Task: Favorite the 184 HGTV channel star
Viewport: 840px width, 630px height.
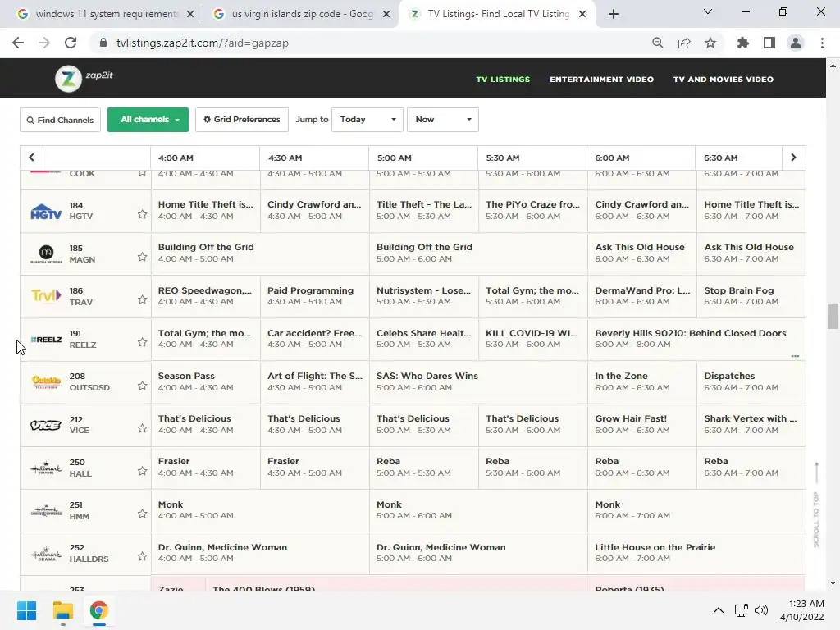Action: click(x=142, y=214)
